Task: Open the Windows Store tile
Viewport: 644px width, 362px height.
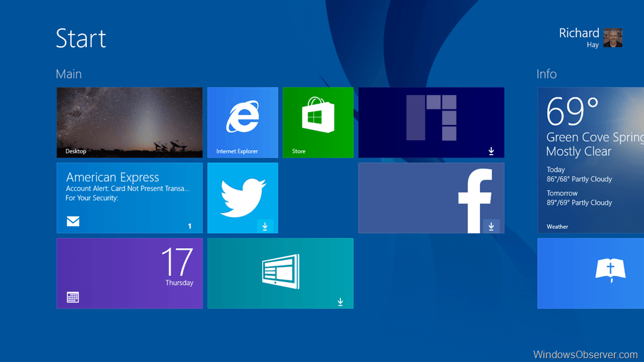Action: [x=318, y=123]
